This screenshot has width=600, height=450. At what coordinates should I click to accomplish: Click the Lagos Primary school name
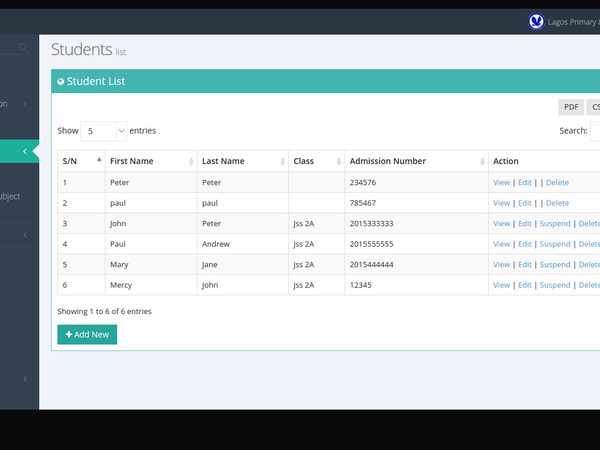[574, 22]
